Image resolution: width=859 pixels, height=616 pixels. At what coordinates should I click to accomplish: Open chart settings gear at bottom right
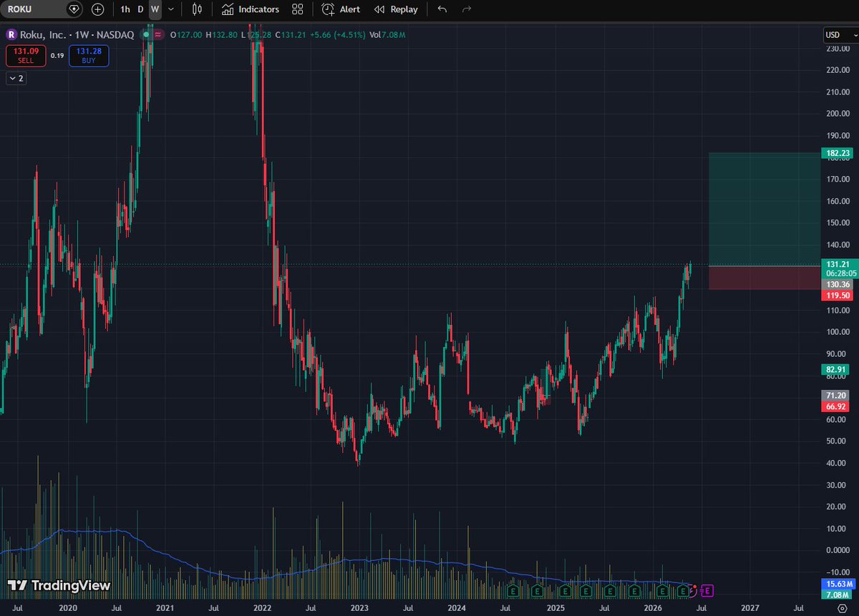(x=842, y=607)
